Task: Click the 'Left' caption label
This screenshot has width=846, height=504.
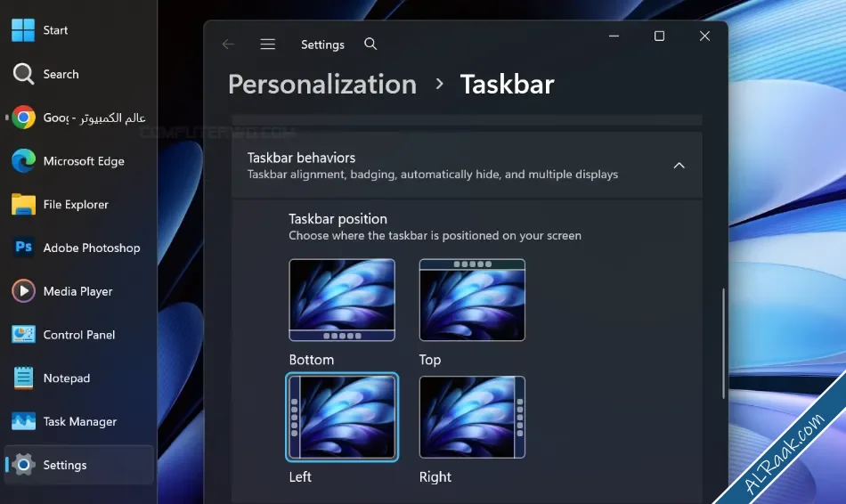Action: pyautogui.click(x=300, y=477)
